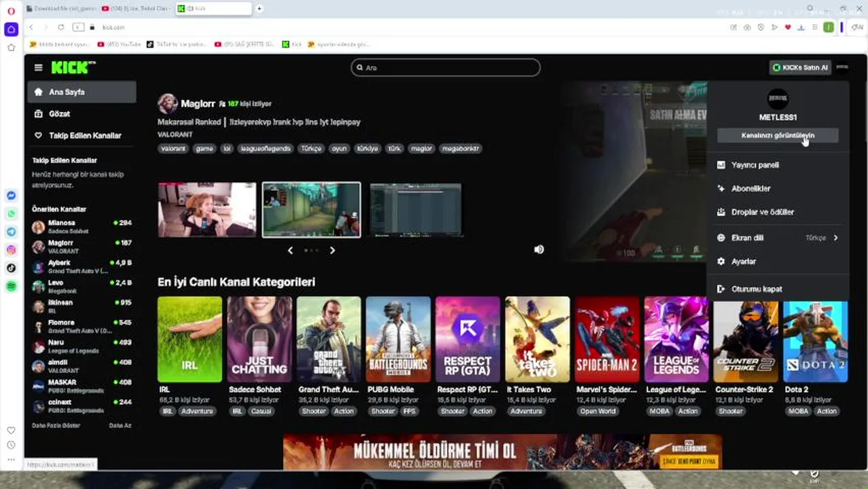Open the Dota 2 category card
The image size is (868, 489).
pyautogui.click(x=815, y=339)
